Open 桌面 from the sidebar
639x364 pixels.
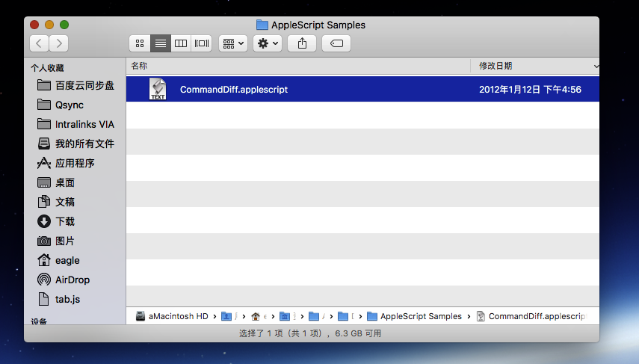coord(56,182)
